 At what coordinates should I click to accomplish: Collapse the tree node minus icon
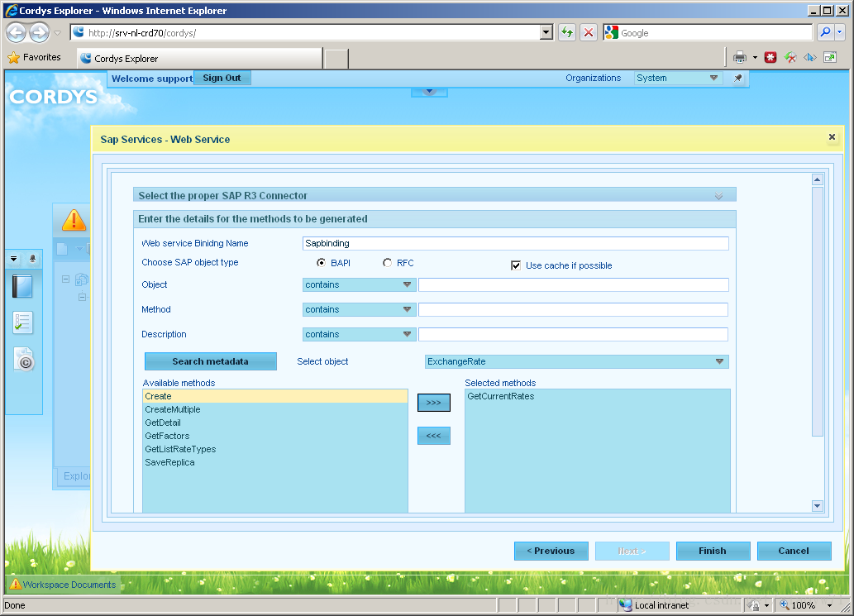tap(65, 279)
